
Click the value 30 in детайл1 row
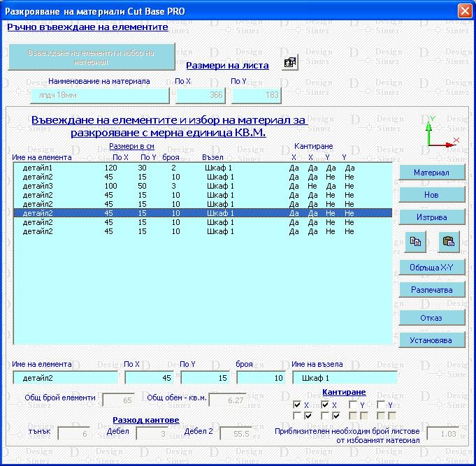(142, 168)
